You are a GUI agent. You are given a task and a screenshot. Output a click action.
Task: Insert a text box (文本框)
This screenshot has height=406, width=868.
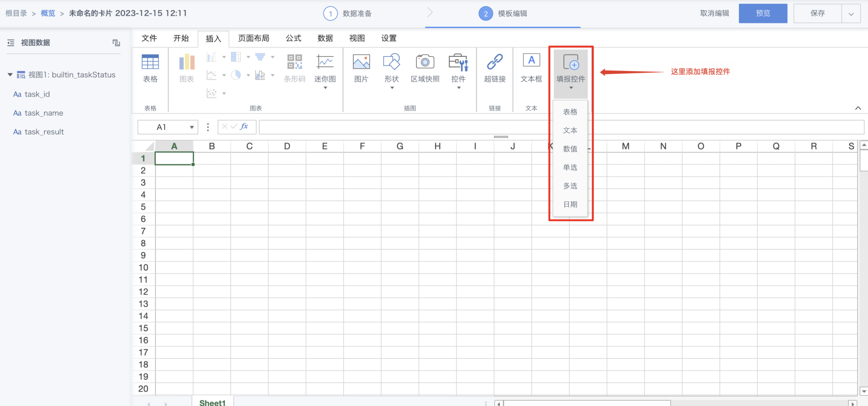click(x=531, y=69)
